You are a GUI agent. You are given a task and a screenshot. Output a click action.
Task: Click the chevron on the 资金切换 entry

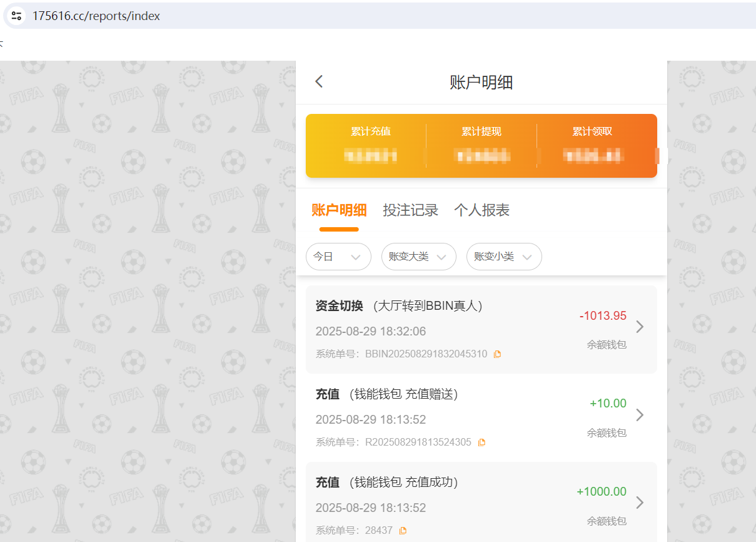[639, 326]
